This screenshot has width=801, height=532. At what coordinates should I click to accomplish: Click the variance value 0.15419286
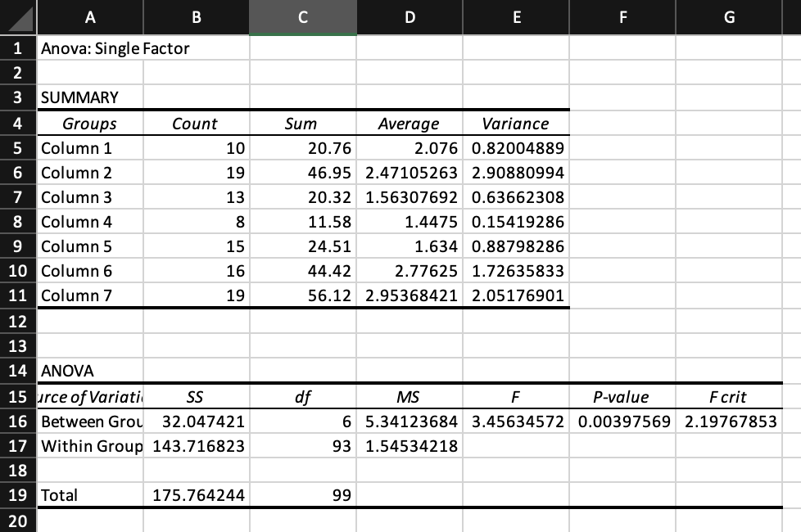(x=516, y=222)
